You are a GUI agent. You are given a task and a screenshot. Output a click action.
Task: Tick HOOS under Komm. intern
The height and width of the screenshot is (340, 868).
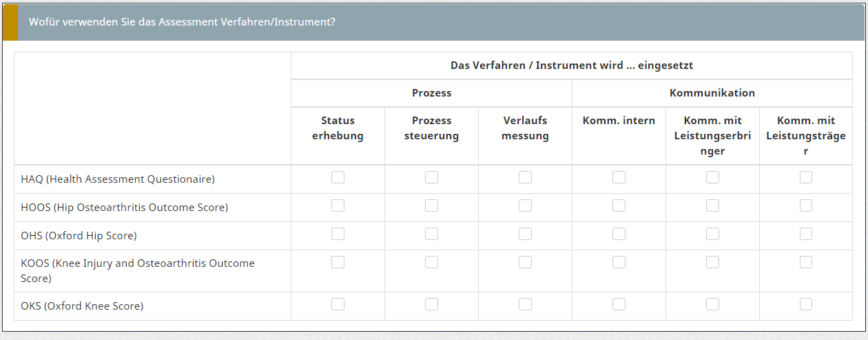[x=619, y=206]
